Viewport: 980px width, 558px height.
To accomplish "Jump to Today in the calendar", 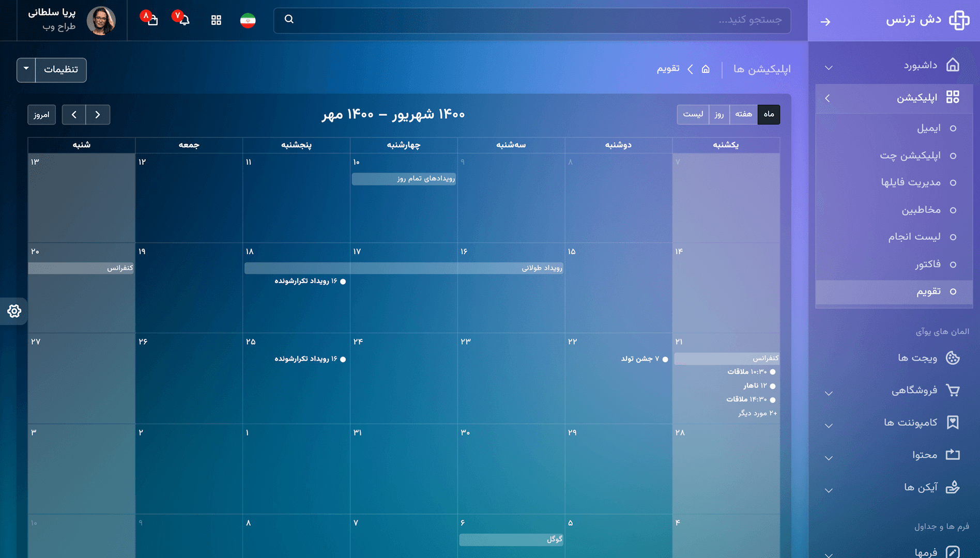I will [41, 115].
